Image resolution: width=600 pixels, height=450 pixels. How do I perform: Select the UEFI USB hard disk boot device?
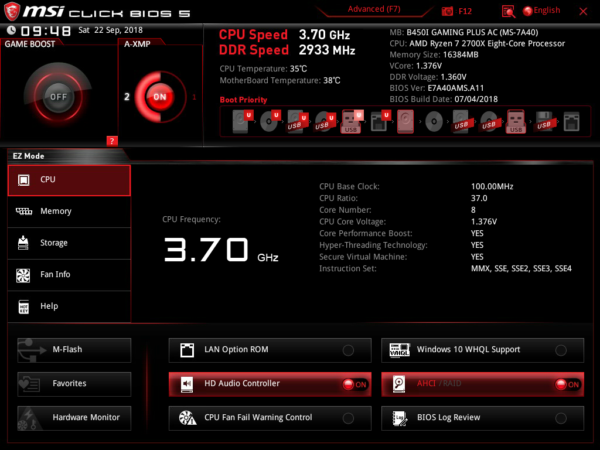(297, 122)
